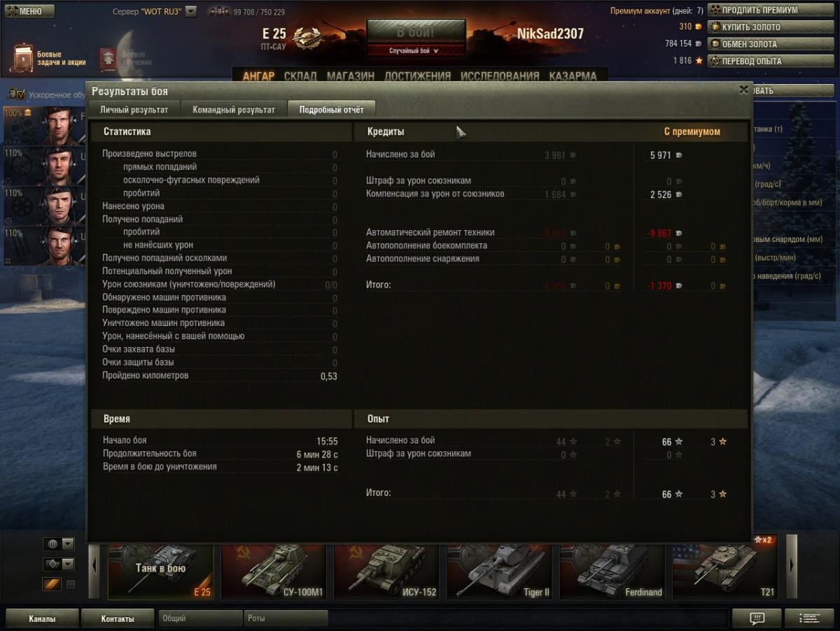Click the gold coin icon beside 310
The image size is (840, 631).
pos(698,27)
